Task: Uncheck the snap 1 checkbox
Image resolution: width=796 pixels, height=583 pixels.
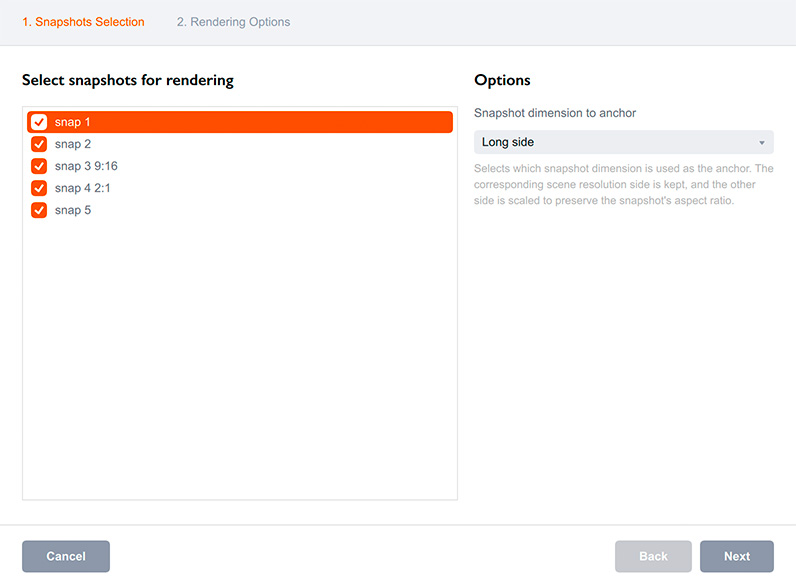Action: (x=39, y=122)
